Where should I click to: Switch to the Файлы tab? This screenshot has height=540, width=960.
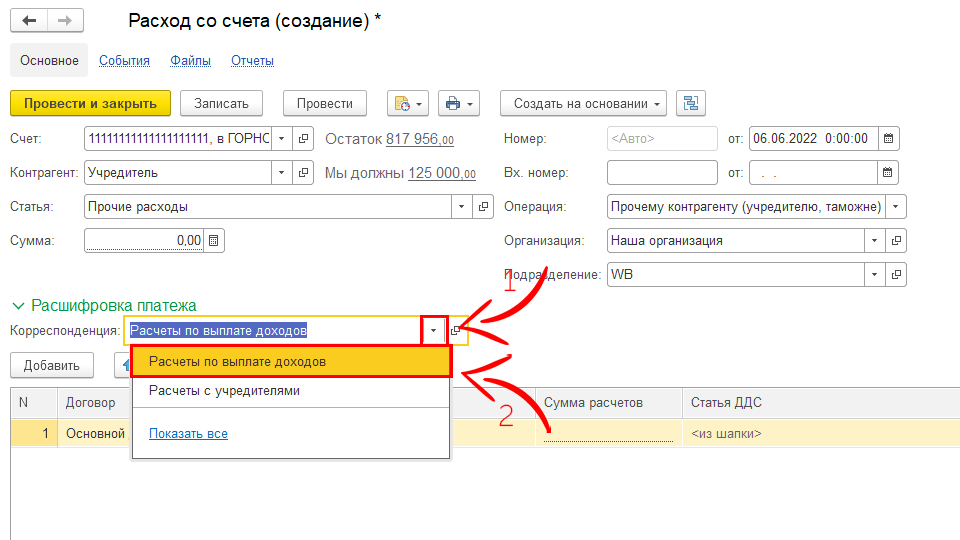(x=190, y=61)
